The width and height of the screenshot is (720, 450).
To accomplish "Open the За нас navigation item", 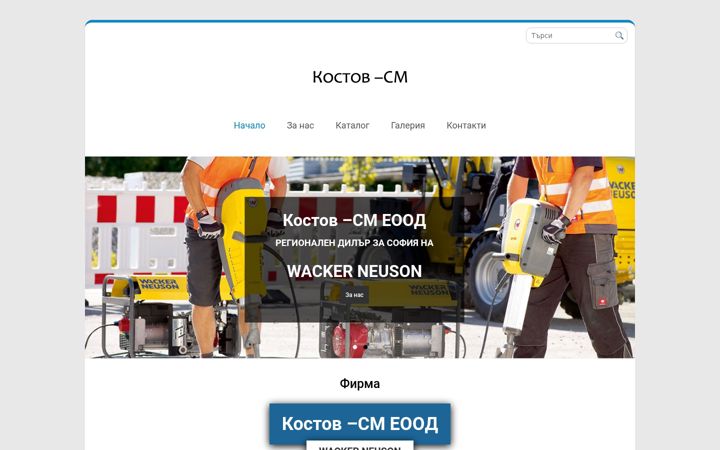I will tap(300, 125).
